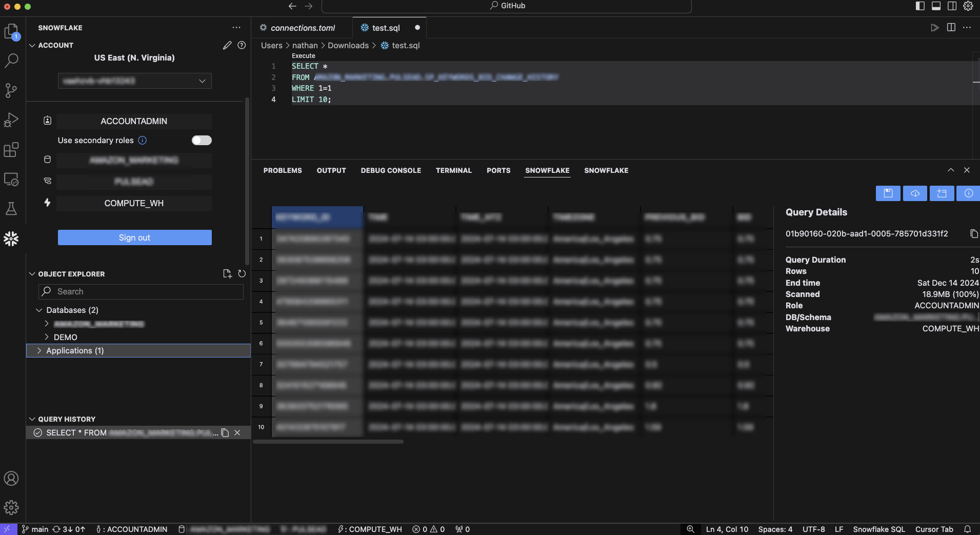Switch to the test.sql editor tab
Image resolution: width=980 pixels, height=535 pixels.
386,28
